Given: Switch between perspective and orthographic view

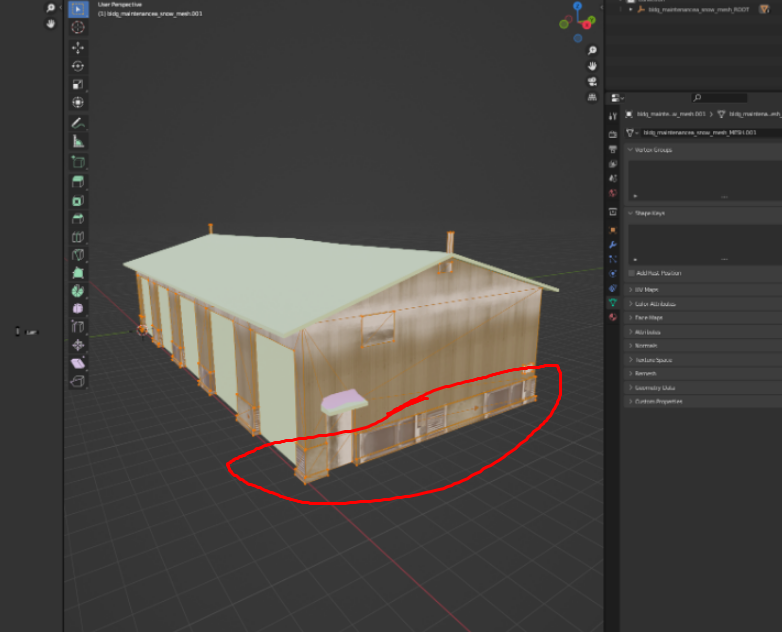Looking at the screenshot, I should (x=592, y=97).
